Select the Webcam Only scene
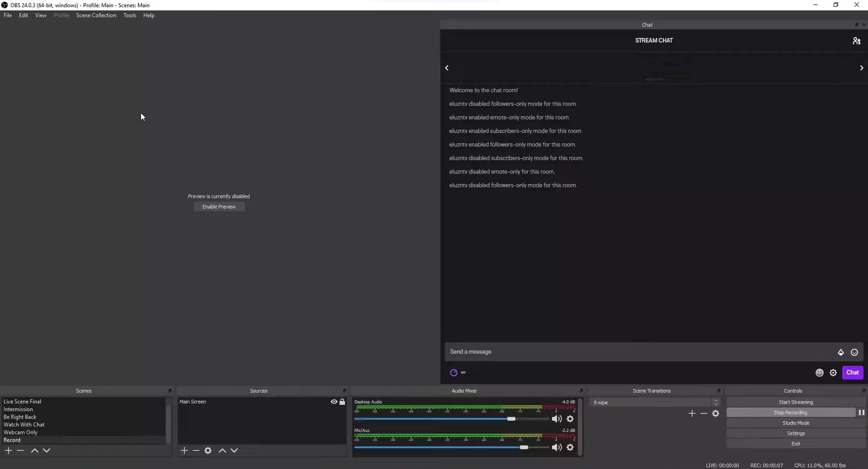The width and height of the screenshot is (868, 469). (x=84, y=432)
